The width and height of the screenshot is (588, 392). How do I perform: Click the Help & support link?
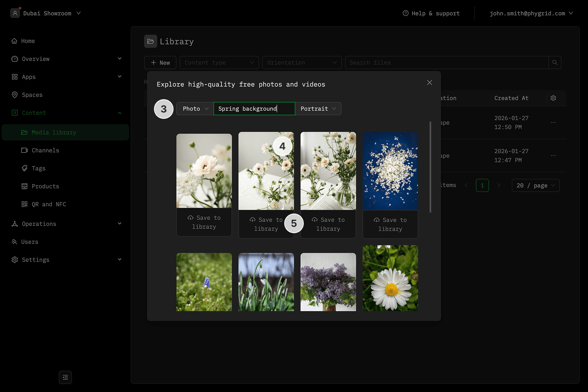click(x=431, y=13)
